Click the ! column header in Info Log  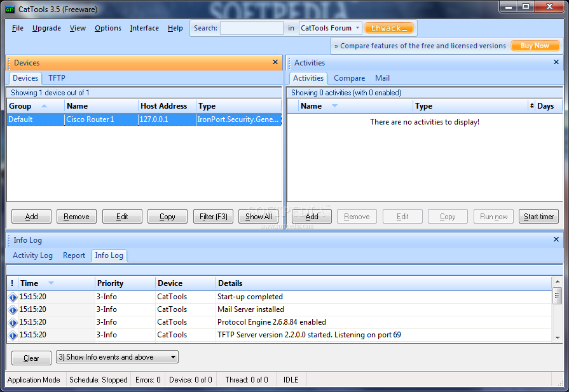click(x=12, y=283)
